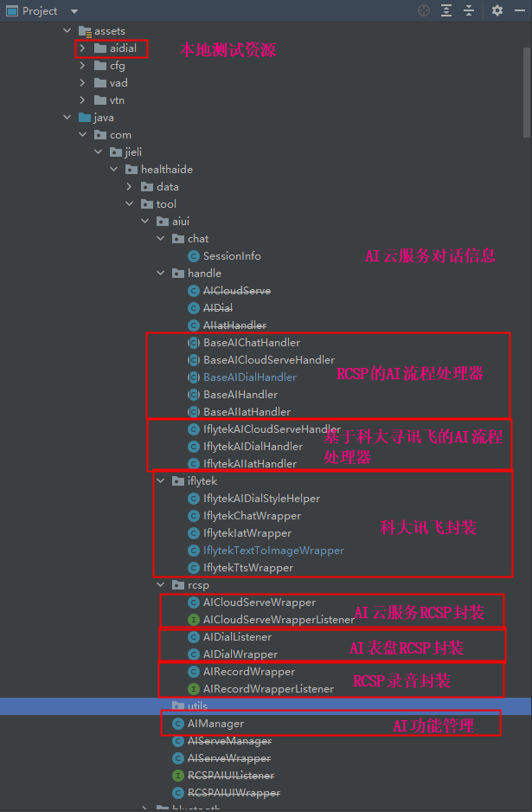Expand the cfg folder chevron
Viewport: 532px width, 812px height.
(x=82, y=66)
